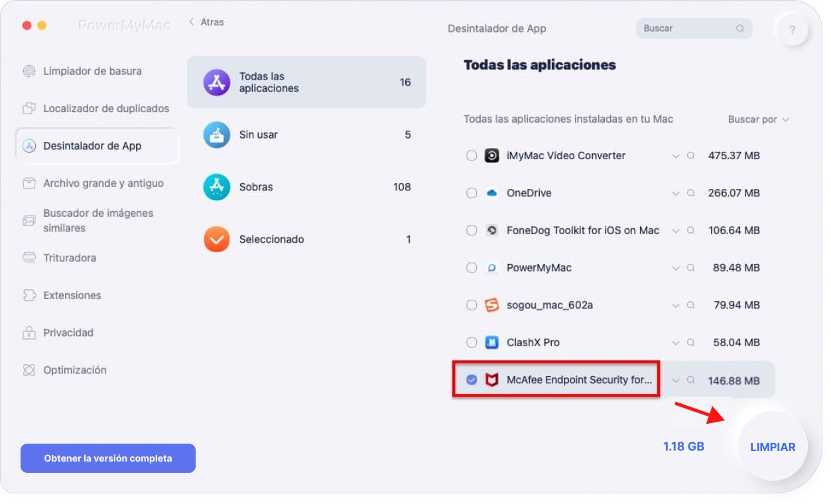The height and width of the screenshot is (504, 831).
Task: Click the Buscador de imágenes similares icon
Action: pyautogui.click(x=29, y=220)
